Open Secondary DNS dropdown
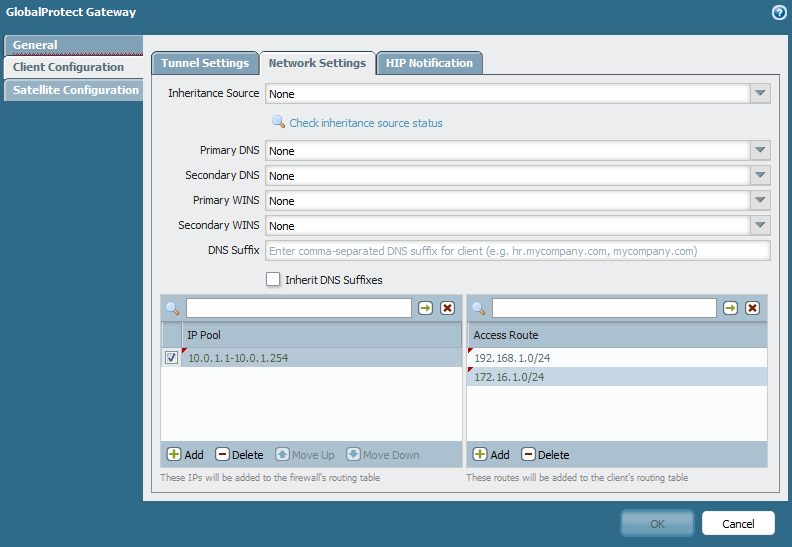Image resolution: width=792 pixels, height=547 pixels. (760, 175)
